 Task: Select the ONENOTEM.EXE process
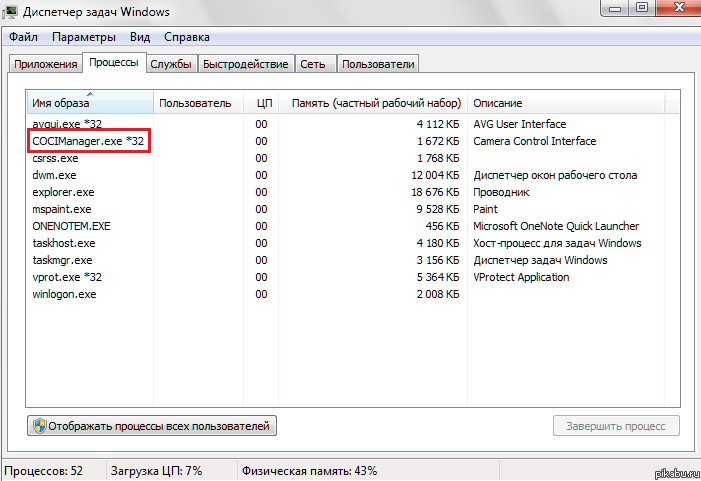pyautogui.click(x=72, y=226)
